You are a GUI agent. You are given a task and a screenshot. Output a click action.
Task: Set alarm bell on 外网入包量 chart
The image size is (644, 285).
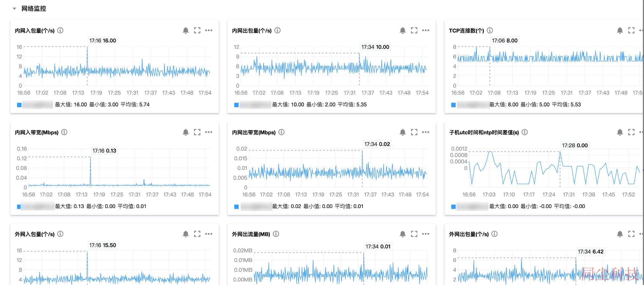point(186,234)
